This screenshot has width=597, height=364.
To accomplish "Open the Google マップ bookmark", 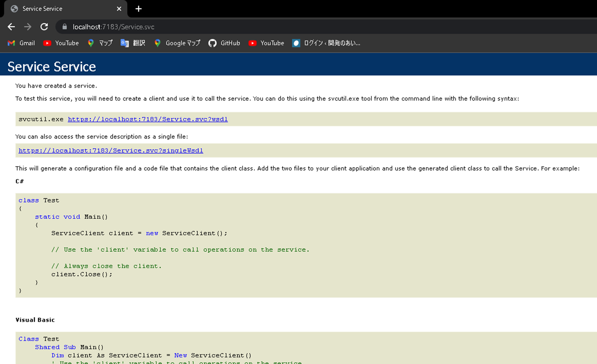I will 177,43.
